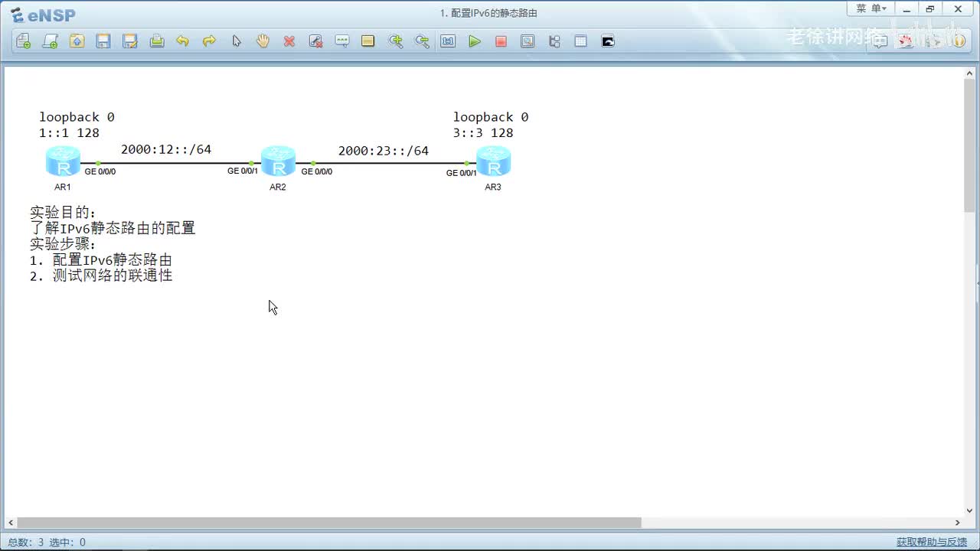
Task: Click the 总数: 3 选中: 0 status text
Action: coord(47,543)
